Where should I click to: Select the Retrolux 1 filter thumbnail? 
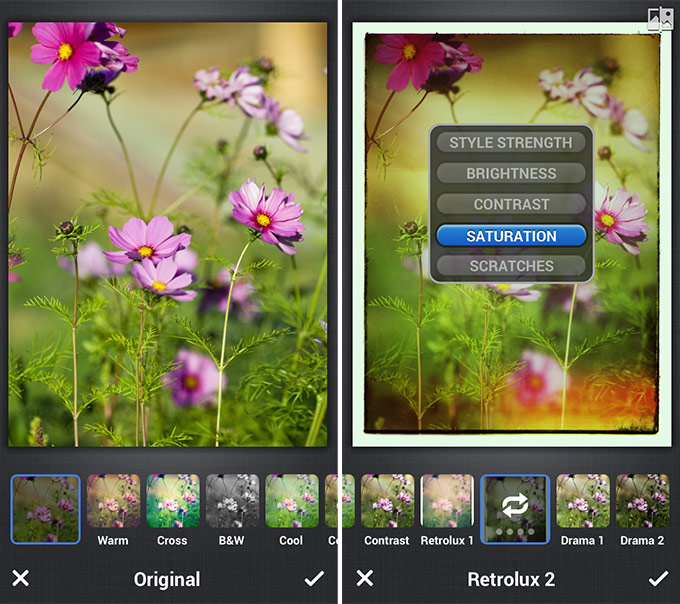(x=446, y=501)
